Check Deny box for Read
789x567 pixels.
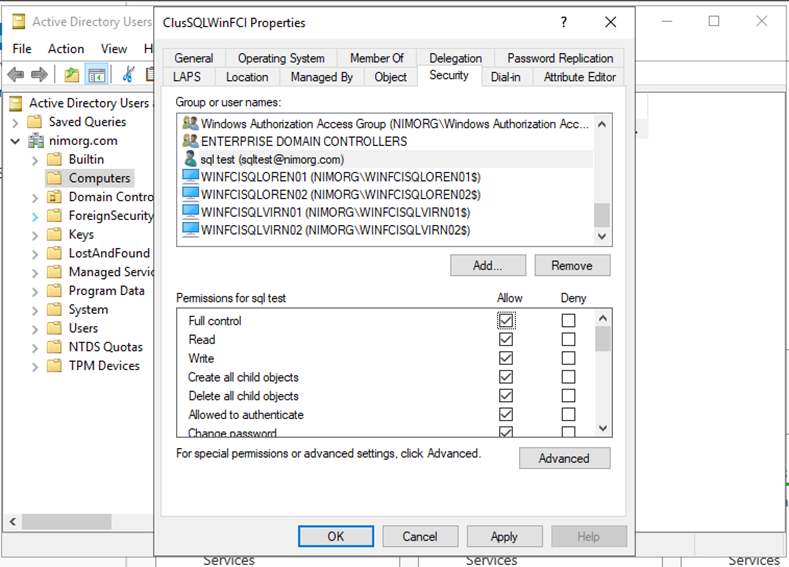569,339
